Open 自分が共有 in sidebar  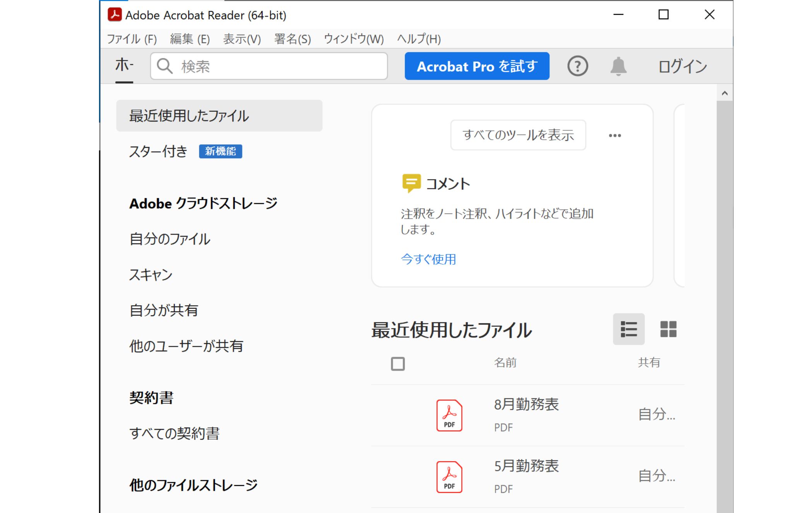(x=164, y=310)
